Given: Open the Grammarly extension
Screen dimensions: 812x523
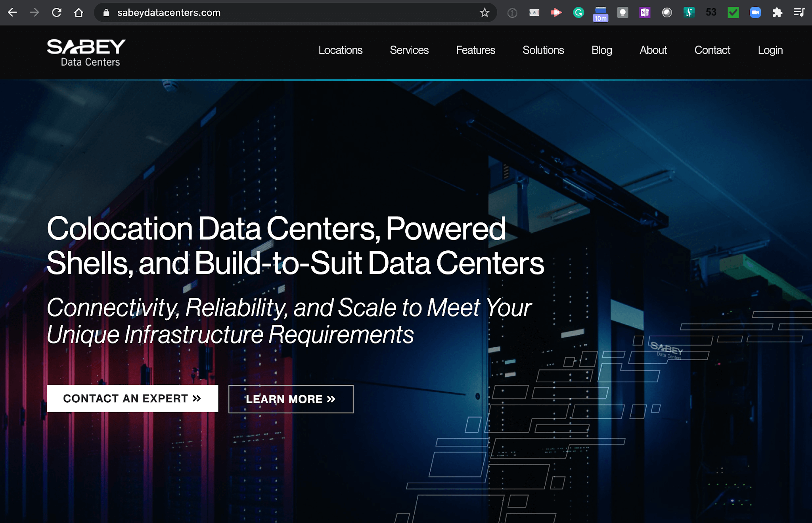Looking at the screenshot, I should click(578, 12).
